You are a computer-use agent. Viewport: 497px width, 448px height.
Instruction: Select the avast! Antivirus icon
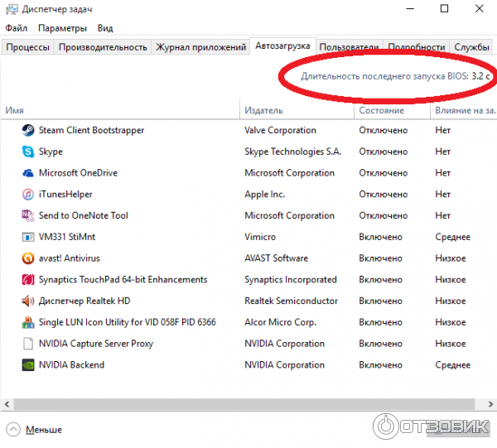(27, 258)
